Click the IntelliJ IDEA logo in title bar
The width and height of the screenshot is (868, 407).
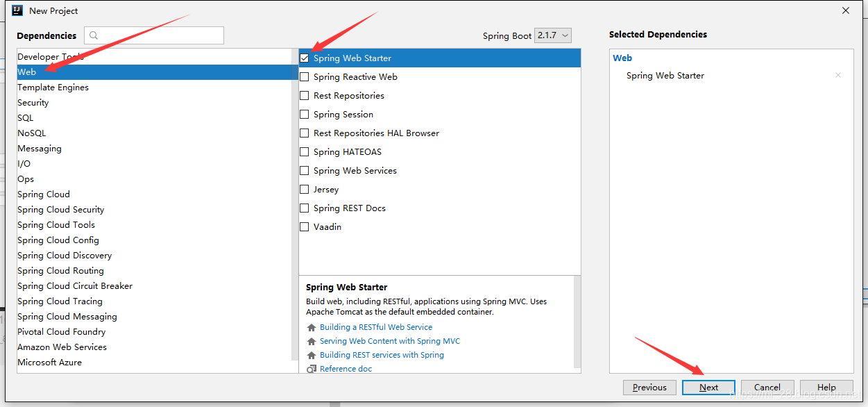click(x=17, y=10)
